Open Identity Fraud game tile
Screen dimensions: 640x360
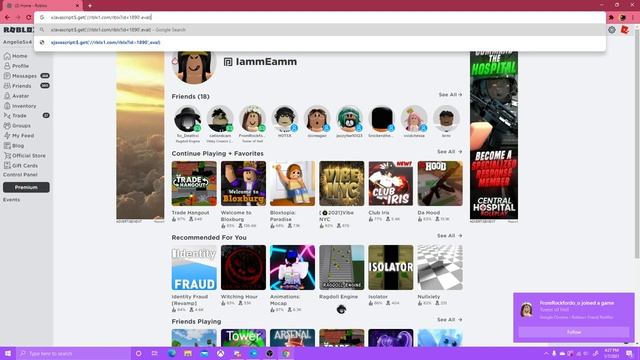pyautogui.click(x=194, y=267)
